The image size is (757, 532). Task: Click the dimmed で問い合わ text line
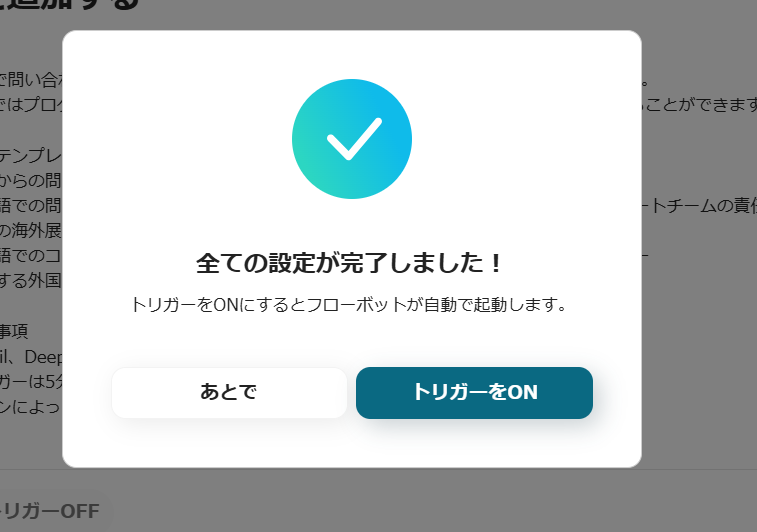pos(31,80)
